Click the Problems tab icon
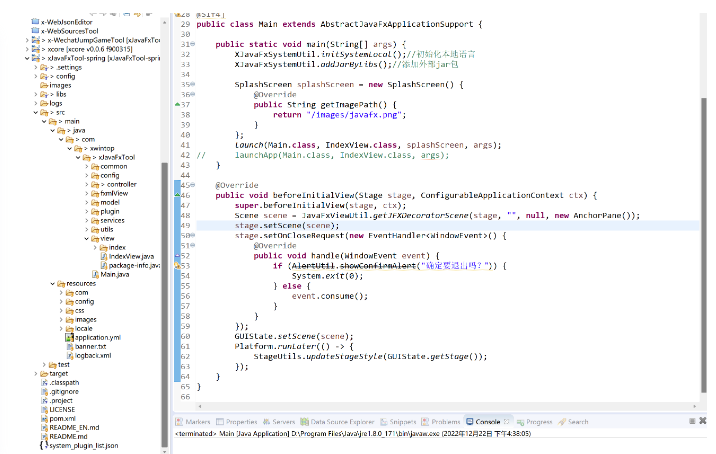716x454 pixels. point(425,422)
